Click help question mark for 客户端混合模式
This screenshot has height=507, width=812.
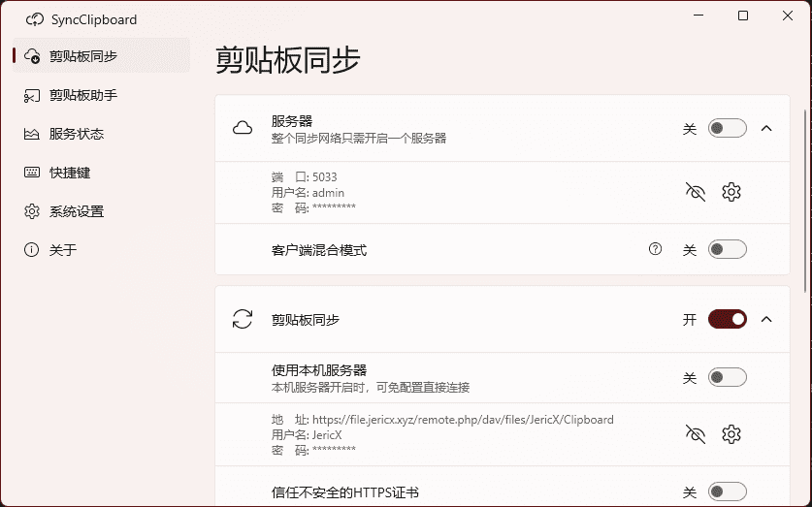pos(655,249)
